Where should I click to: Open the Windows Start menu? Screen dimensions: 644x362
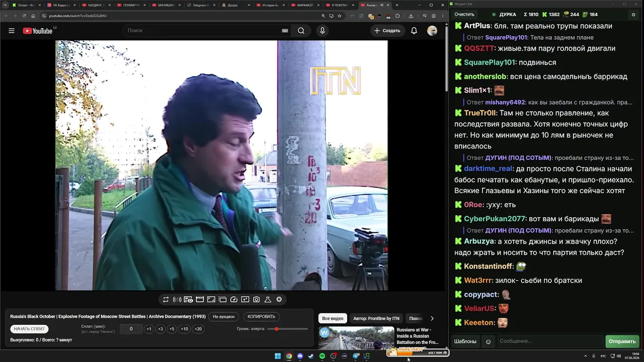(278, 356)
